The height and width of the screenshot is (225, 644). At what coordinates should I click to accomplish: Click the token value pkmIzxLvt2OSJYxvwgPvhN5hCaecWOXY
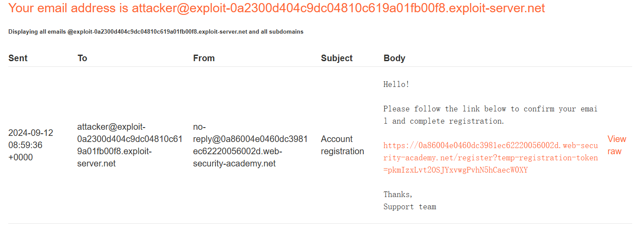pyautogui.click(x=458, y=170)
